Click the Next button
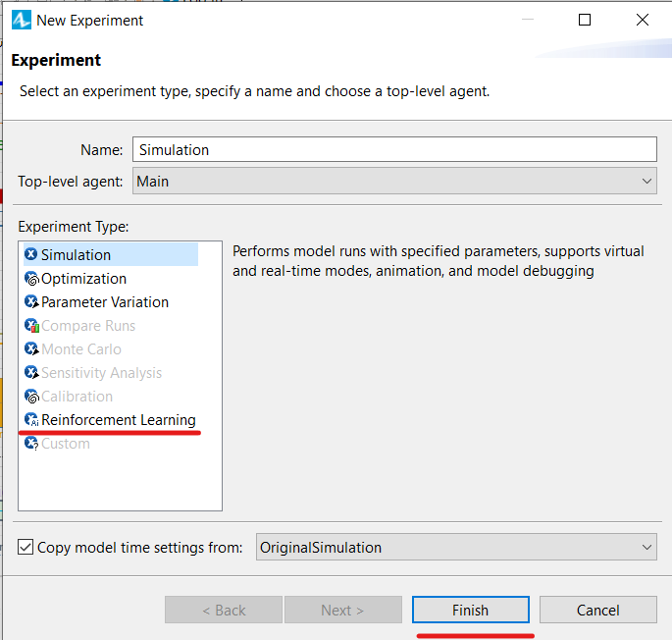Image resolution: width=672 pixels, height=640 pixels. tap(342, 610)
